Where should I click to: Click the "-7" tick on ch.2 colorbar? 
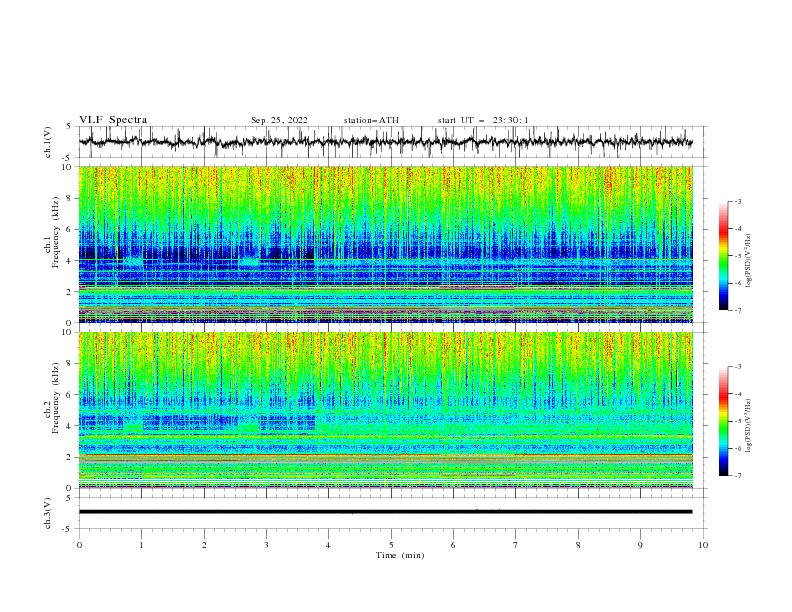738,476
